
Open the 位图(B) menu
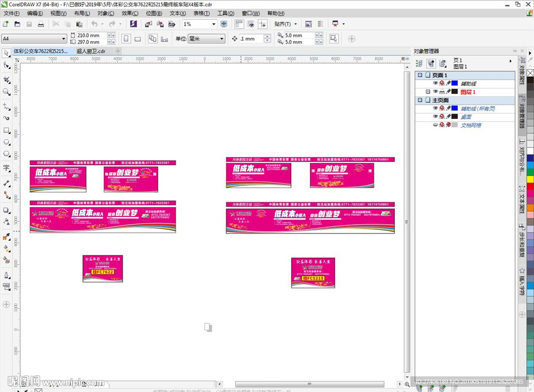pos(154,13)
